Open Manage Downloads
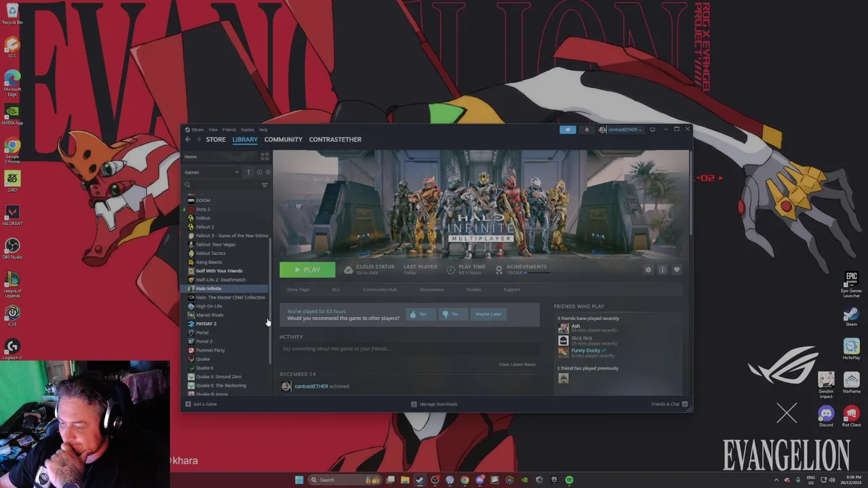This screenshot has width=868, height=488. click(435, 405)
